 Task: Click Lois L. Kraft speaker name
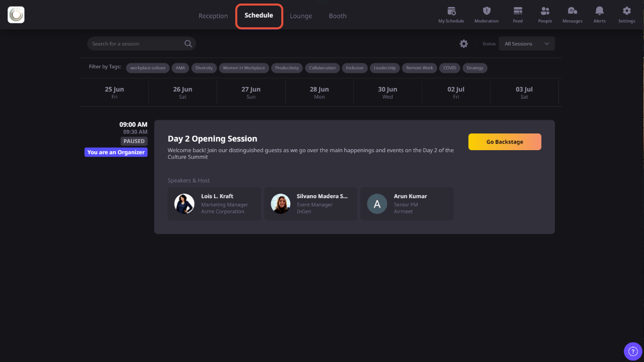217,196
